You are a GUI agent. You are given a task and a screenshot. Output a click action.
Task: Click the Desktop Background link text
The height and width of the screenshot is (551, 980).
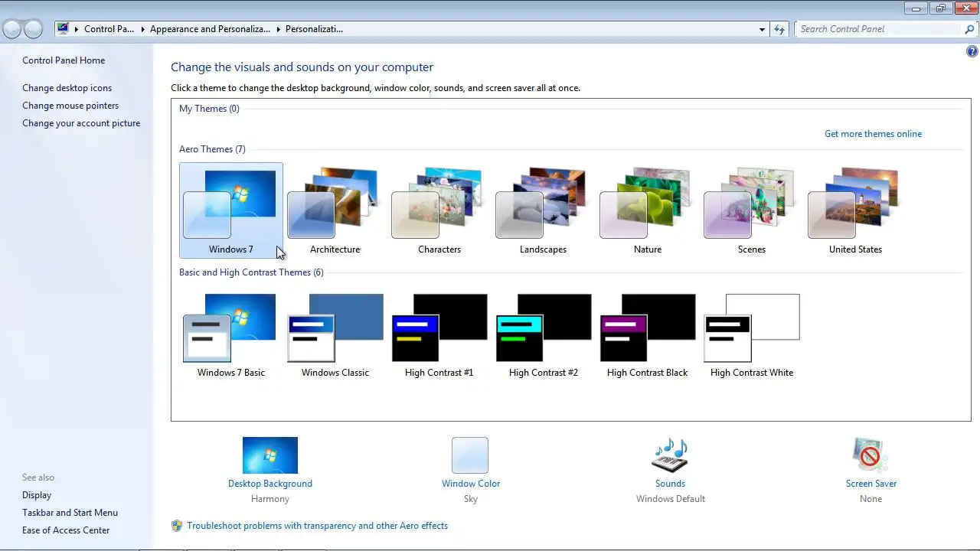tap(270, 484)
